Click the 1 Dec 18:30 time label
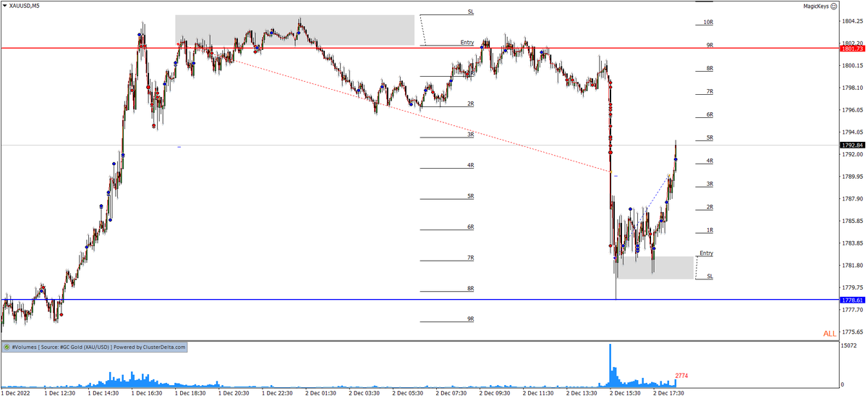868x396 pixels. [x=189, y=392]
